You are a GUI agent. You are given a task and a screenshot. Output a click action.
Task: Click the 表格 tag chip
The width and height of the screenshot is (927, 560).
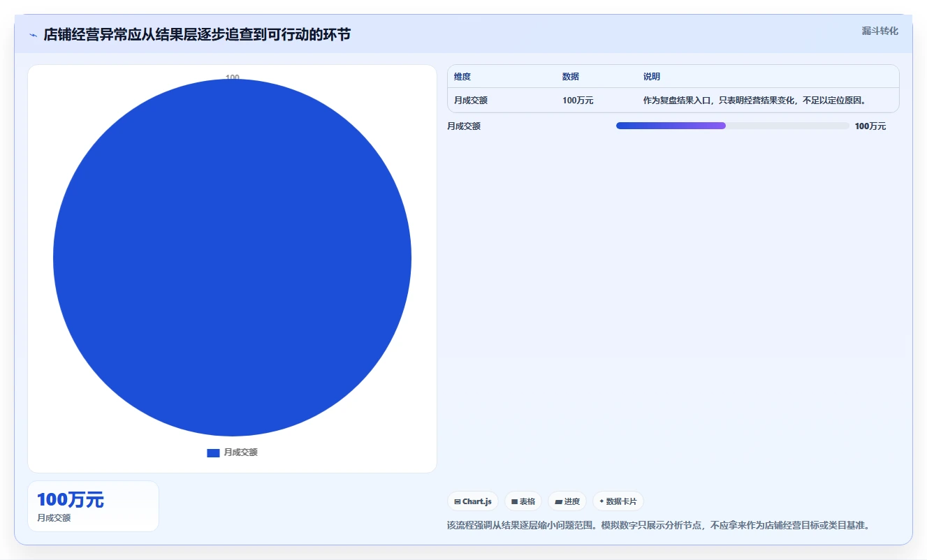(523, 501)
